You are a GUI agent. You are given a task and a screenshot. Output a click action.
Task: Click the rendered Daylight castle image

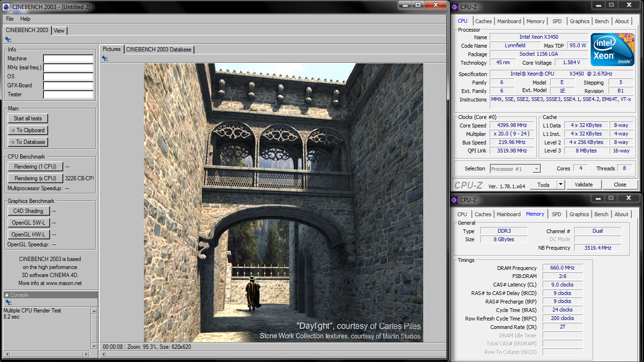284,202
